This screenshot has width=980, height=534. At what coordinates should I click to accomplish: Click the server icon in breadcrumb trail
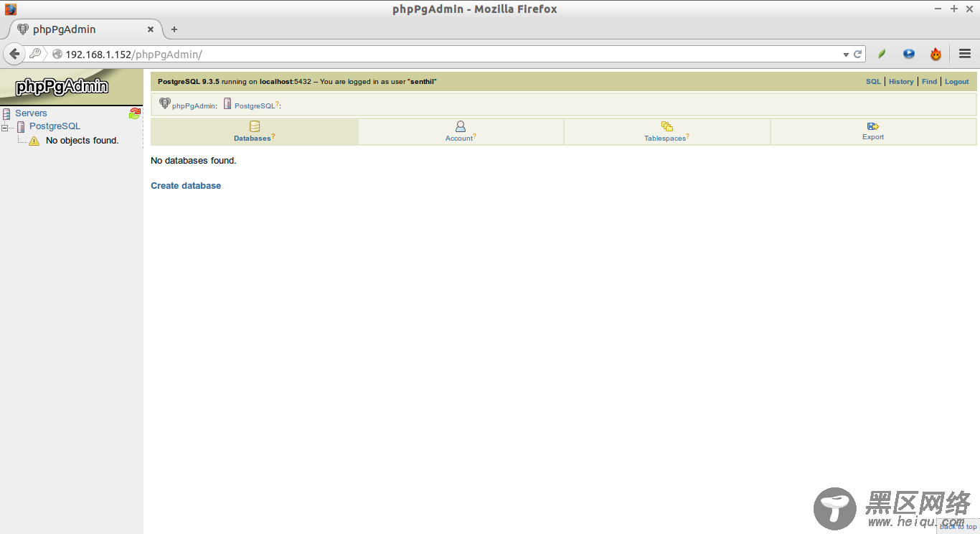click(x=227, y=103)
